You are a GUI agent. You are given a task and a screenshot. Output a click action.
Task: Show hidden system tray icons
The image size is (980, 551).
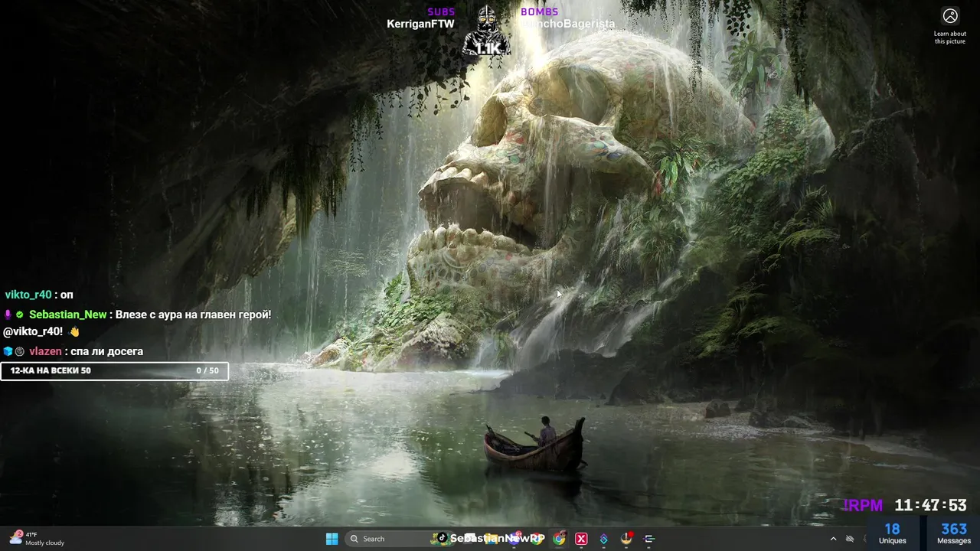click(833, 539)
